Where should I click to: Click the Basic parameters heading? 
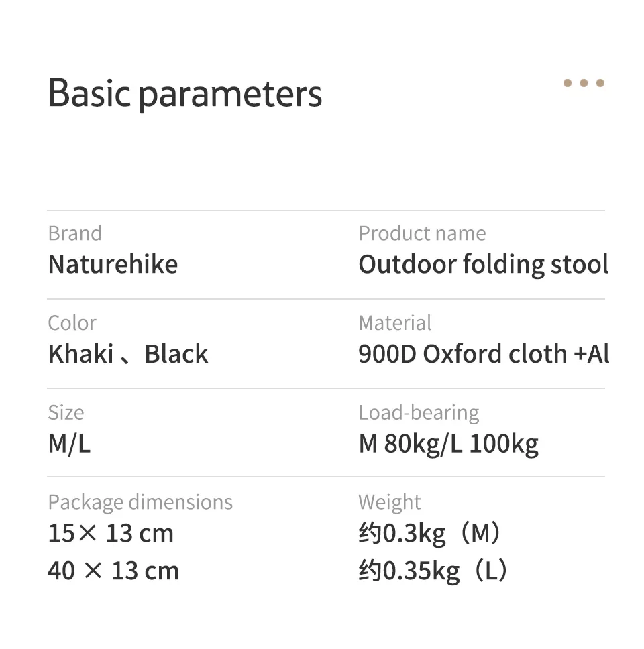coord(185,94)
